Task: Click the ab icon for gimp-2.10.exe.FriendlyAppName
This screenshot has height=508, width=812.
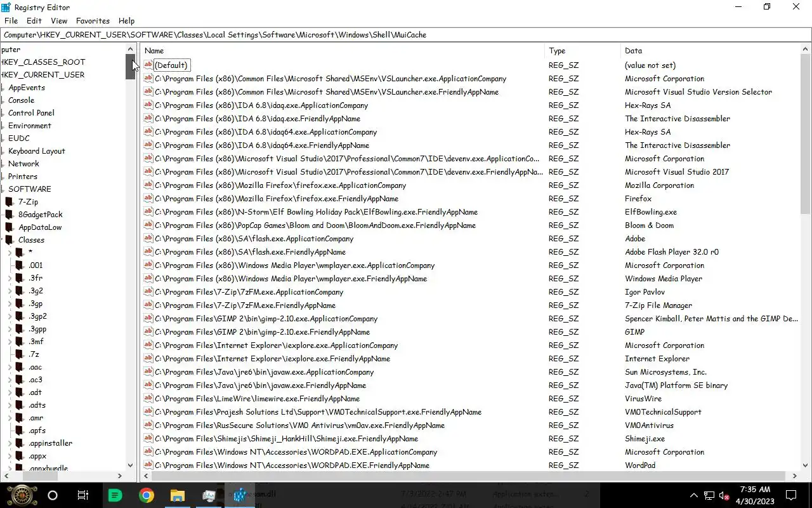Action: pyautogui.click(x=148, y=331)
